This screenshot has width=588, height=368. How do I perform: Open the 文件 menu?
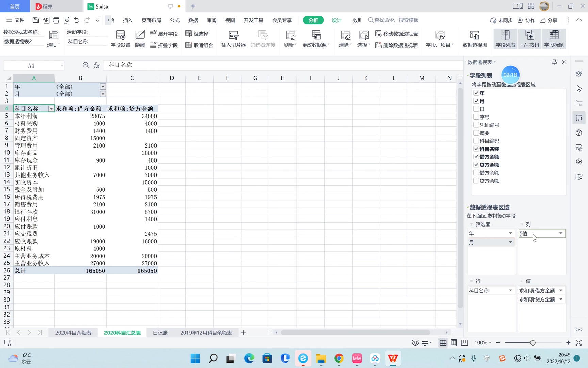click(16, 20)
